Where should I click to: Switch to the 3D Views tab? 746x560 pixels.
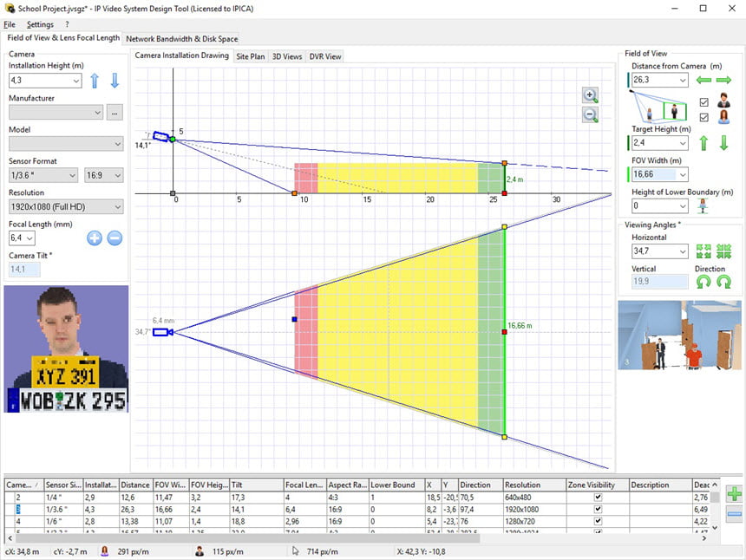point(287,56)
